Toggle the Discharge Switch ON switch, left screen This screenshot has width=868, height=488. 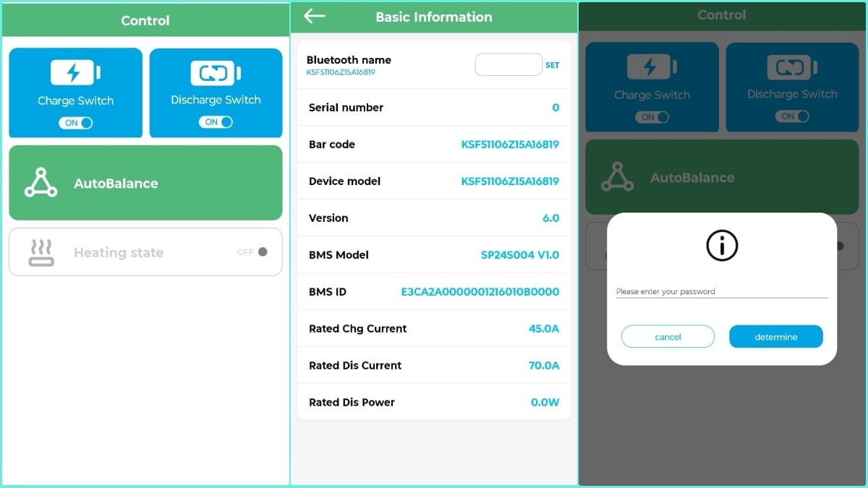216,122
